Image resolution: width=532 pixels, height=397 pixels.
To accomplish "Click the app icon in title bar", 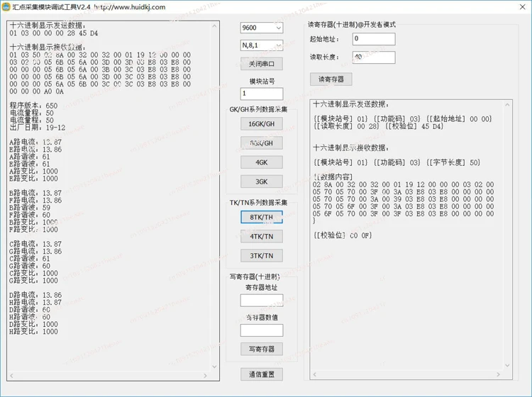I will 6,7.
